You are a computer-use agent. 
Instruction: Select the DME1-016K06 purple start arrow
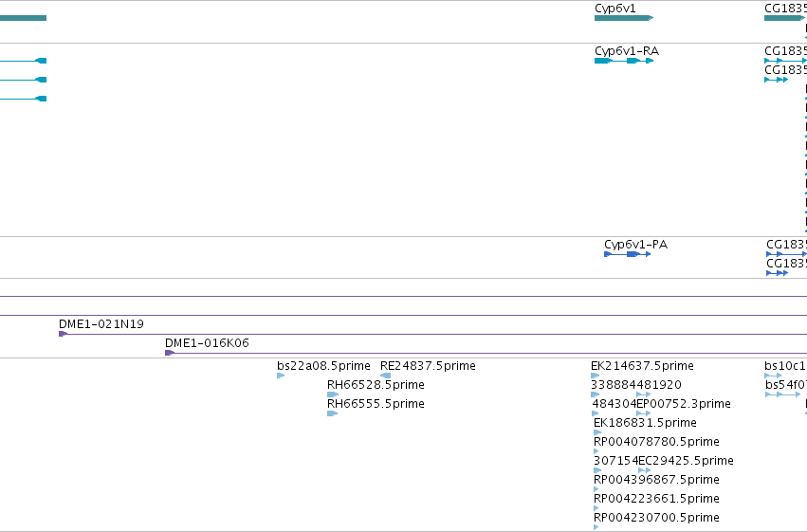(x=170, y=353)
